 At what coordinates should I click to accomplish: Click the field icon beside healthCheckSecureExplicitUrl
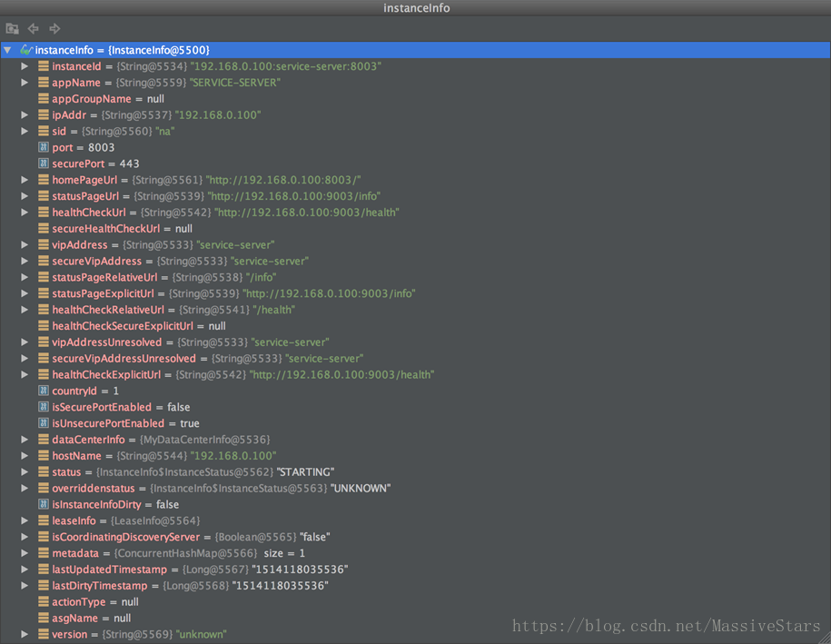(x=44, y=326)
